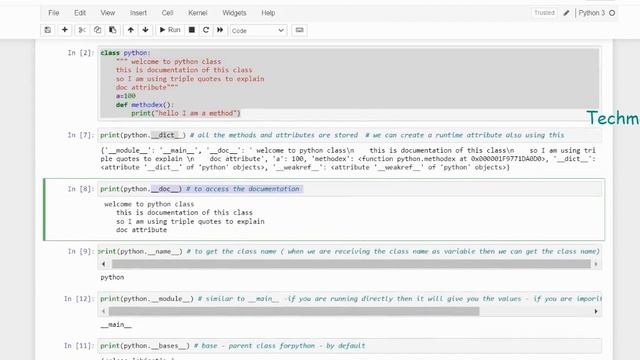Viewport: 640px width, 360px height.
Task: Open the Insert menu
Action: (138, 13)
